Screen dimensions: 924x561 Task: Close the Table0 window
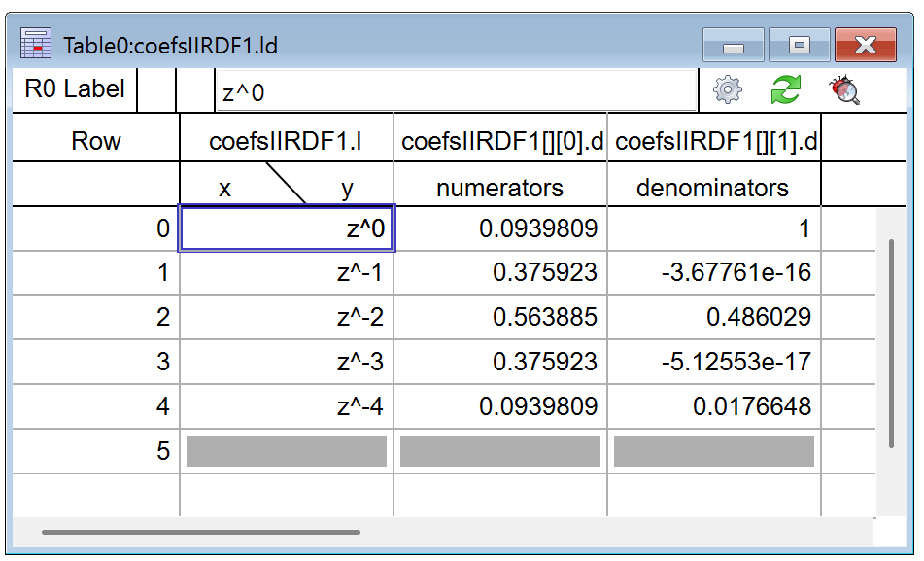[x=865, y=46]
